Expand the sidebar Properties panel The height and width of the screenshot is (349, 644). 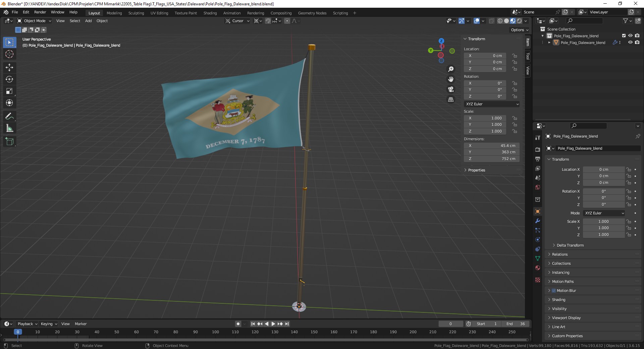[476, 170]
